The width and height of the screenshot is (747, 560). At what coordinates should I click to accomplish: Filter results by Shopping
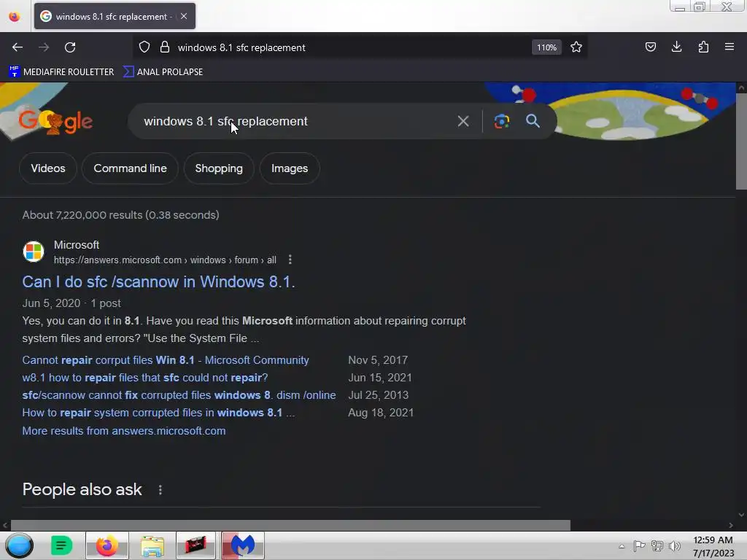pos(219,168)
